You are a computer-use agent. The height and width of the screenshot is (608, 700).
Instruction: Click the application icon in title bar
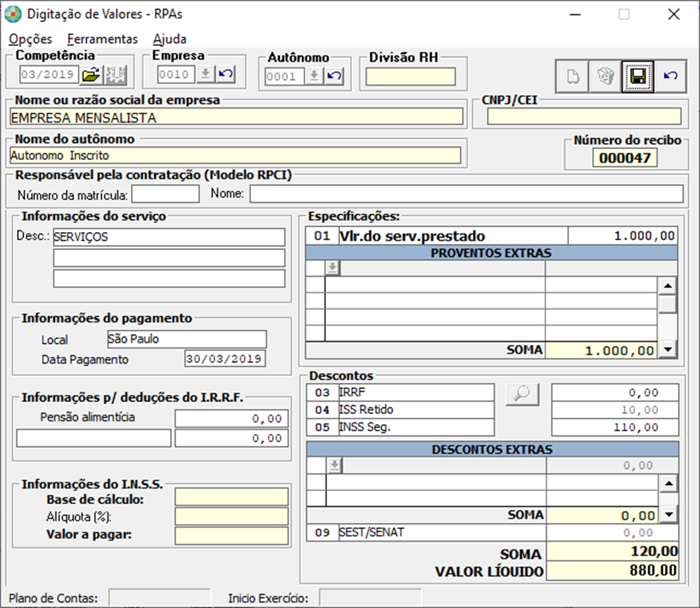pyautogui.click(x=13, y=14)
